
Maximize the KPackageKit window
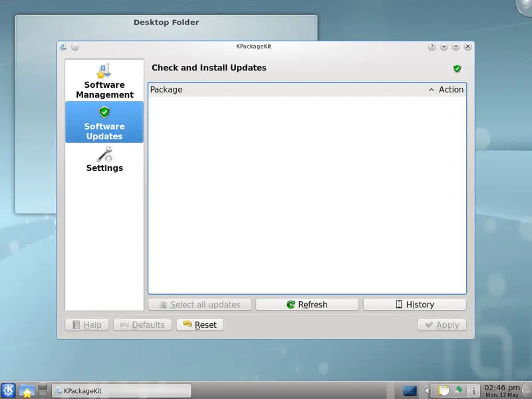coord(456,47)
